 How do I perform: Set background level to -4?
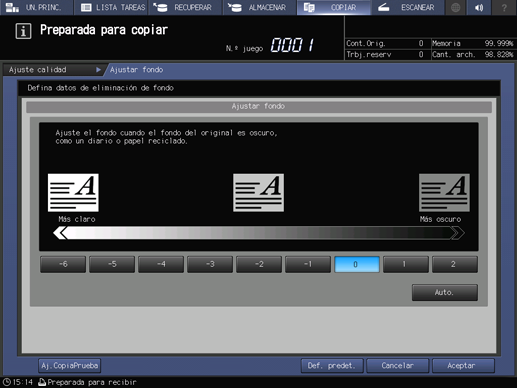[161, 264]
